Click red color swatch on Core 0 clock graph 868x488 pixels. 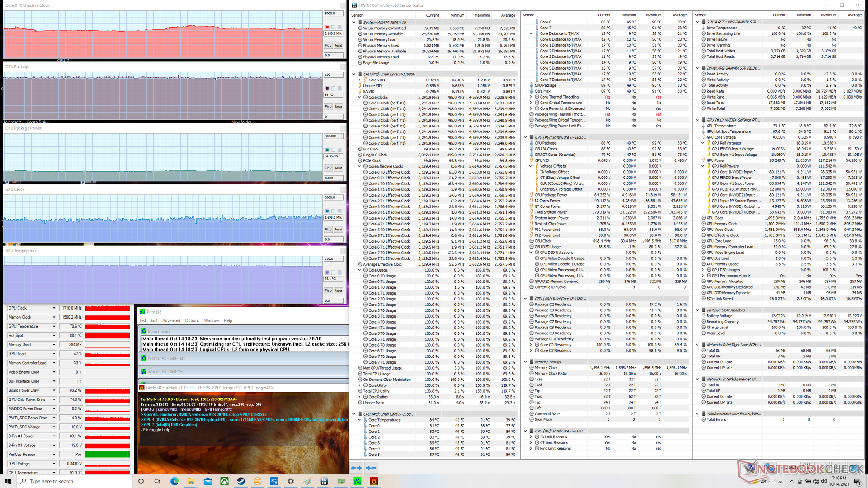tap(327, 27)
